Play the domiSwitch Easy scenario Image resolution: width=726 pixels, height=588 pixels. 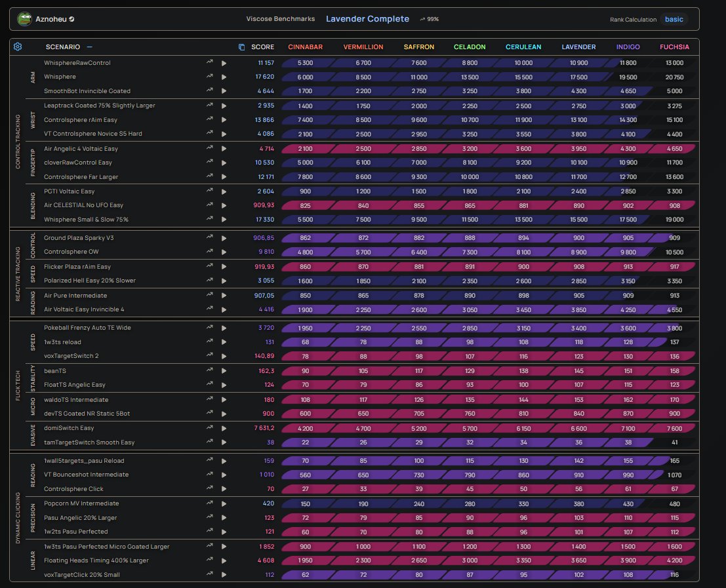224,429
